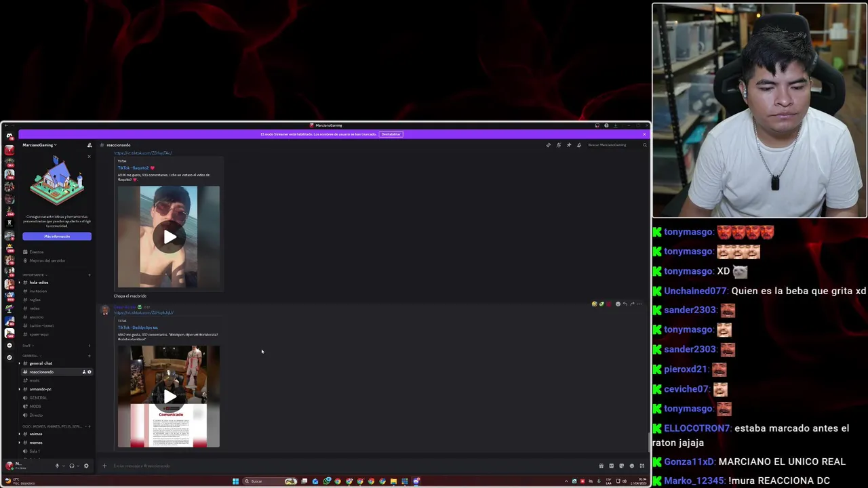Image resolution: width=868 pixels, height=488 pixels.
Task: Open microphone options dropdown arrow
Action: pos(63,466)
